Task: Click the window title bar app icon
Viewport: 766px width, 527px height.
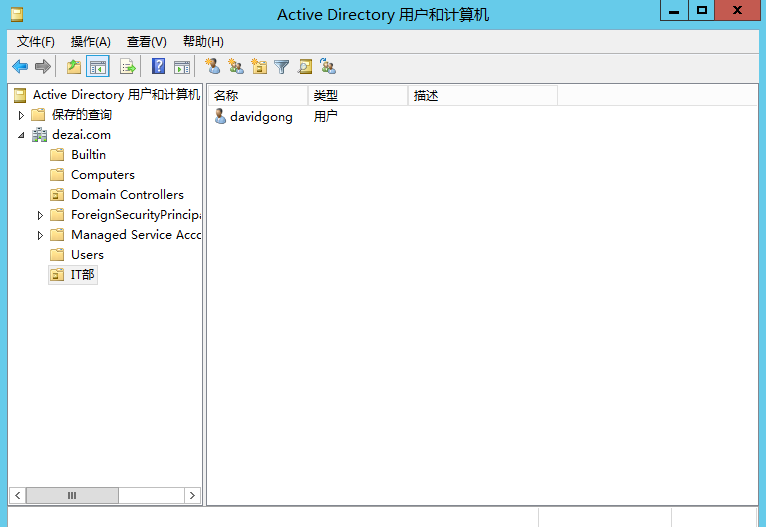Action: (x=18, y=15)
